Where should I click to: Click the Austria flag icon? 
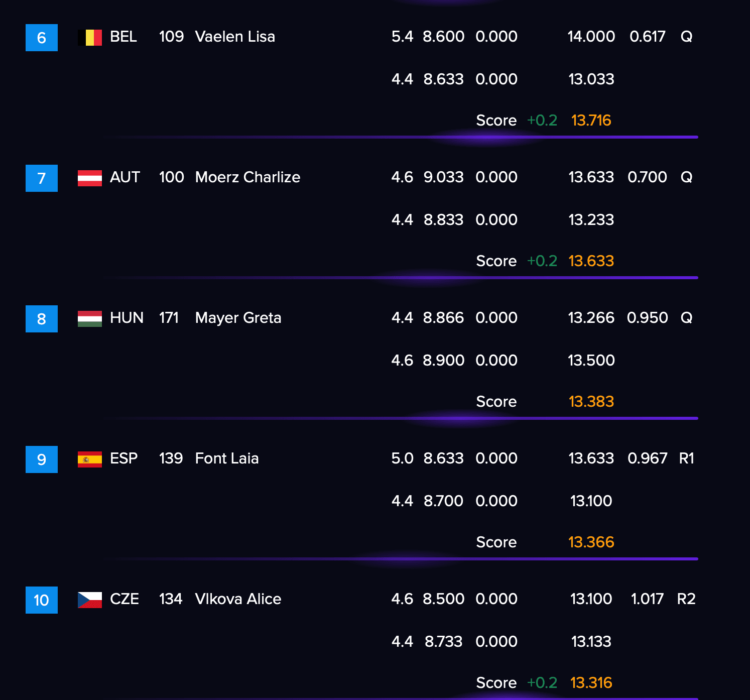point(90,178)
